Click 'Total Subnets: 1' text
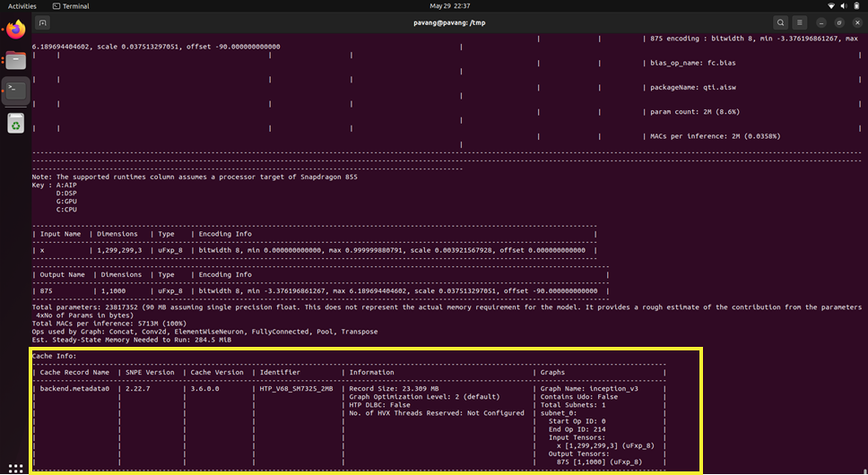Viewport: 868px width, 475px height. (x=573, y=405)
